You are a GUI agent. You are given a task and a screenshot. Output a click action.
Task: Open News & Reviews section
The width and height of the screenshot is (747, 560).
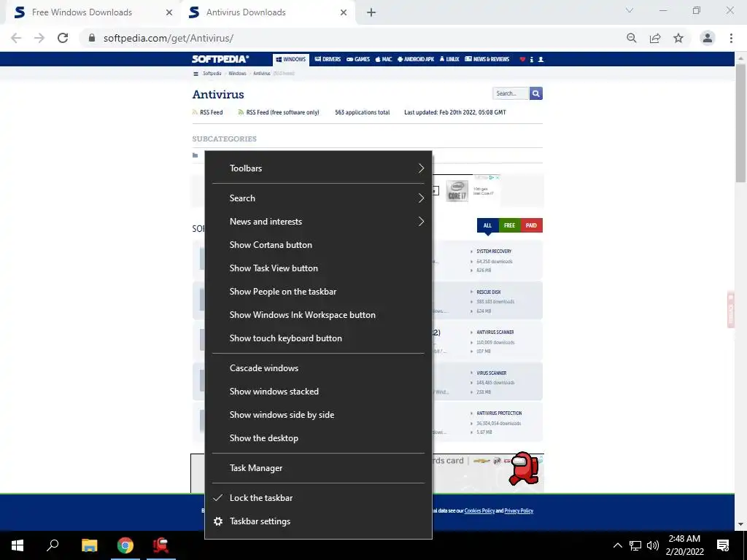487,60
